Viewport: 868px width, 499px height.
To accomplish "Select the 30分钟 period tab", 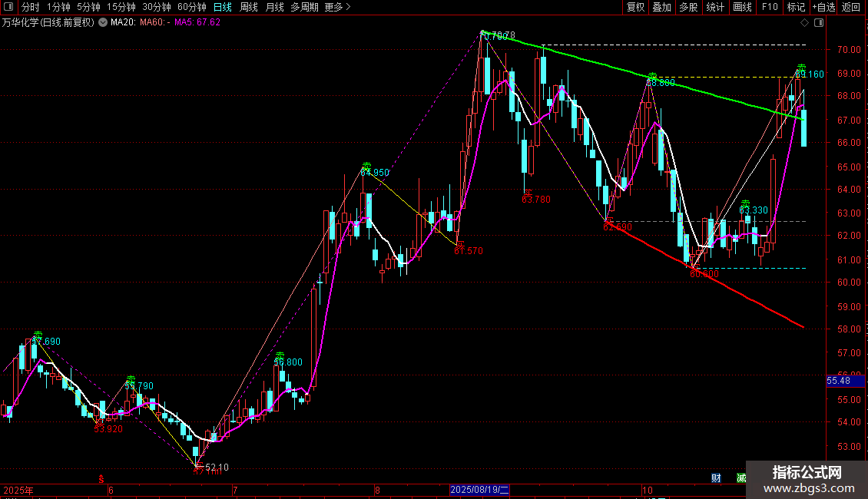I will point(157,7).
